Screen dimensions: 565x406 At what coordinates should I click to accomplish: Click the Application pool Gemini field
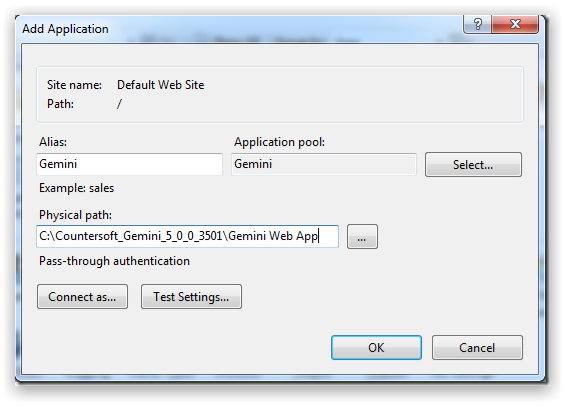point(324,164)
